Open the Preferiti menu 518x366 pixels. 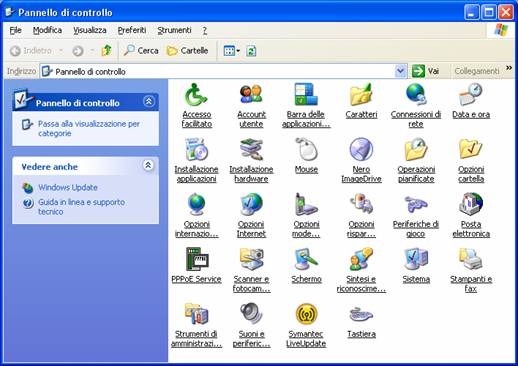pyautogui.click(x=132, y=30)
